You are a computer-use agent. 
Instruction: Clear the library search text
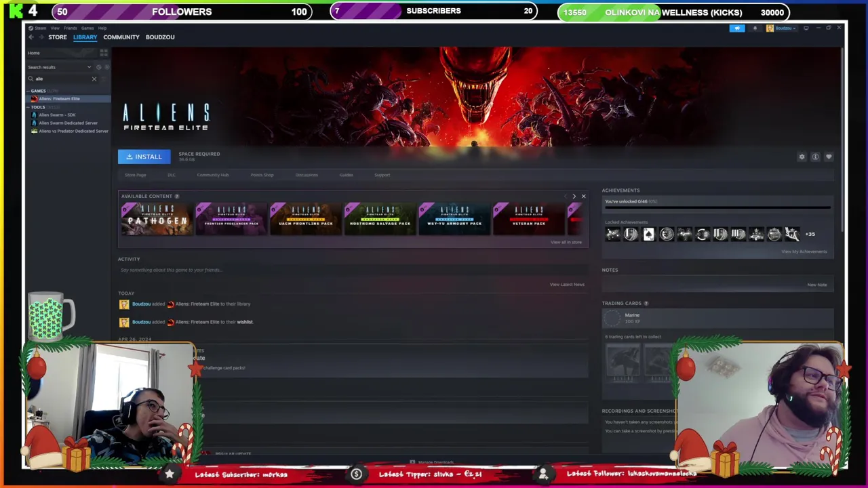(94, 79)
